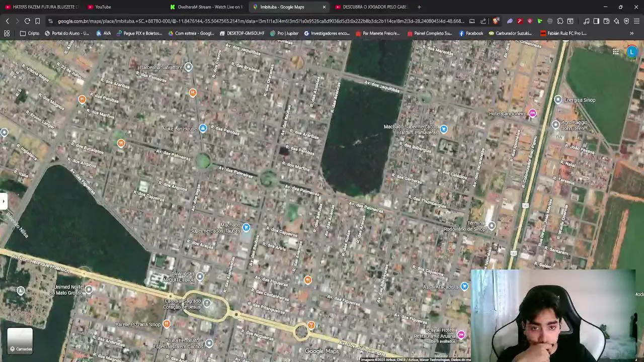Open Painel Completo bookmark
The image size is (644, 362).
click(x=430, y=33)
